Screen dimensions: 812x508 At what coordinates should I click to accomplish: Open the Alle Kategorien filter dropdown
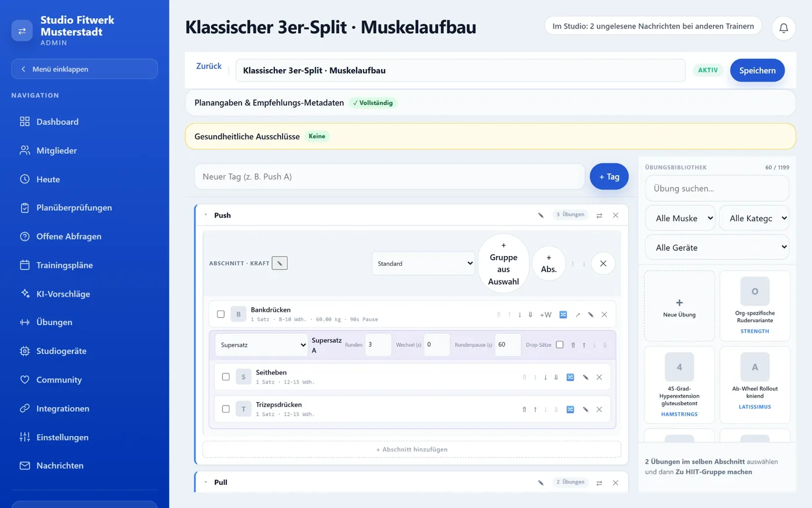coord(755,218)
